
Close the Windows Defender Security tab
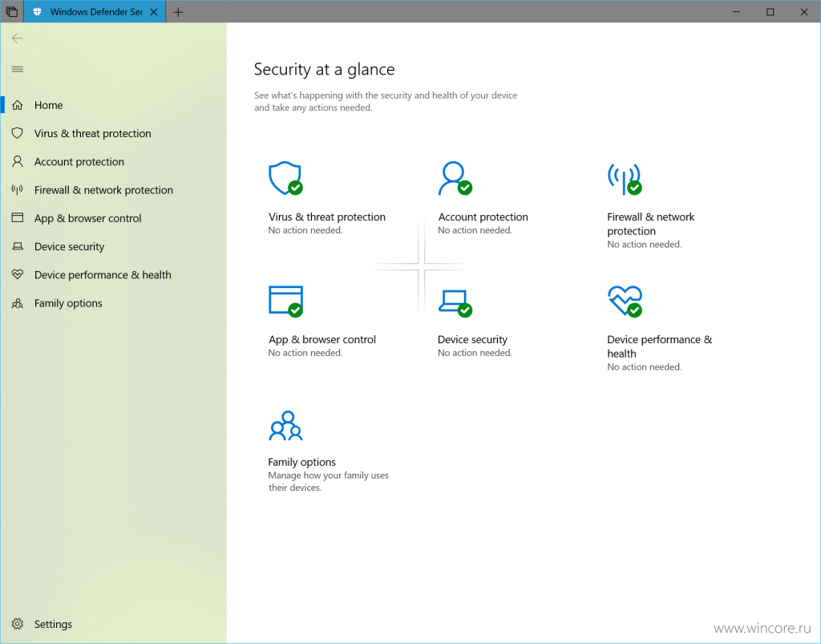click(154, 12)
